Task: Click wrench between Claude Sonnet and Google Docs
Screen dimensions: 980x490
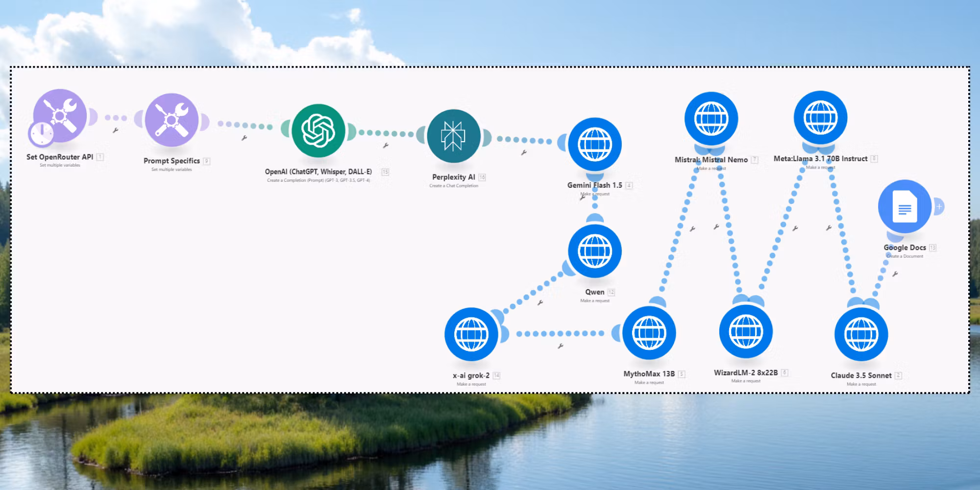Action: [x=895, y=274]
